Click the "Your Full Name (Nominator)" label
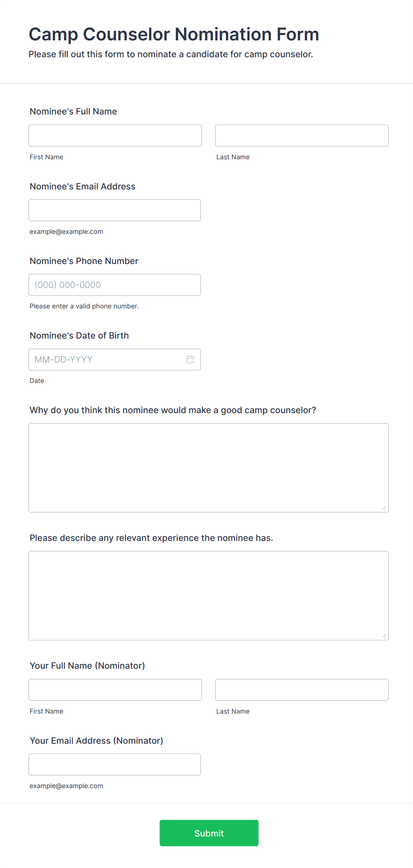 (87, 666)
